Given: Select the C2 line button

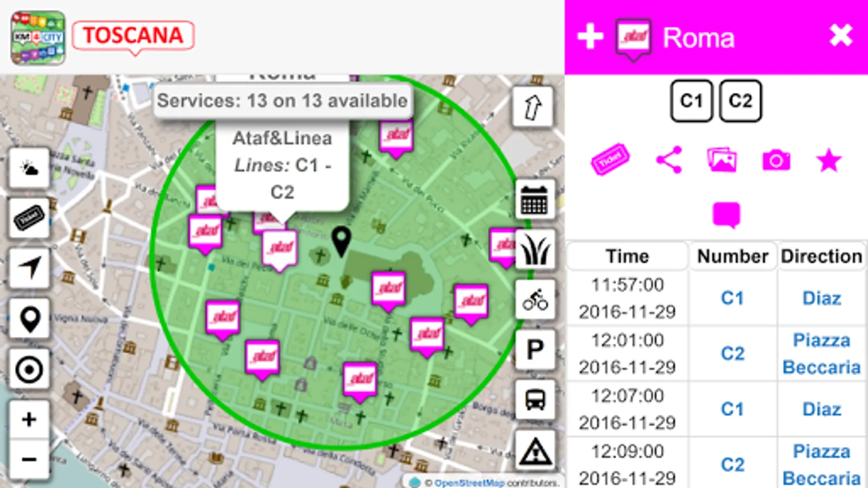Looking at the screenshot, I should tap(741, 101).
